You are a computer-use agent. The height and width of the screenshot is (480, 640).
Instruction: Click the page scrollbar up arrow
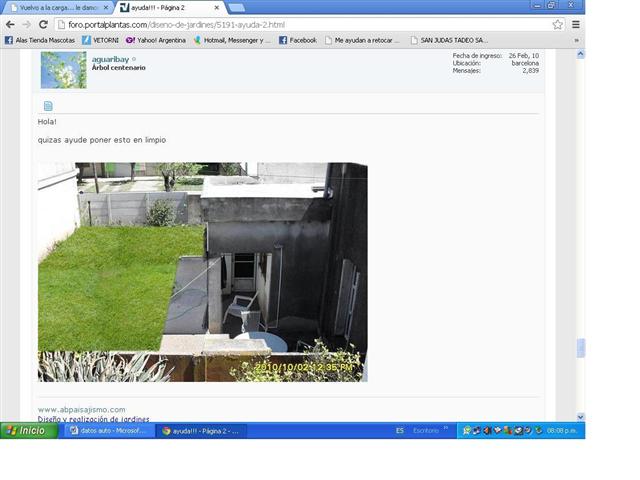pyautogui.click(x=581, y=54)
